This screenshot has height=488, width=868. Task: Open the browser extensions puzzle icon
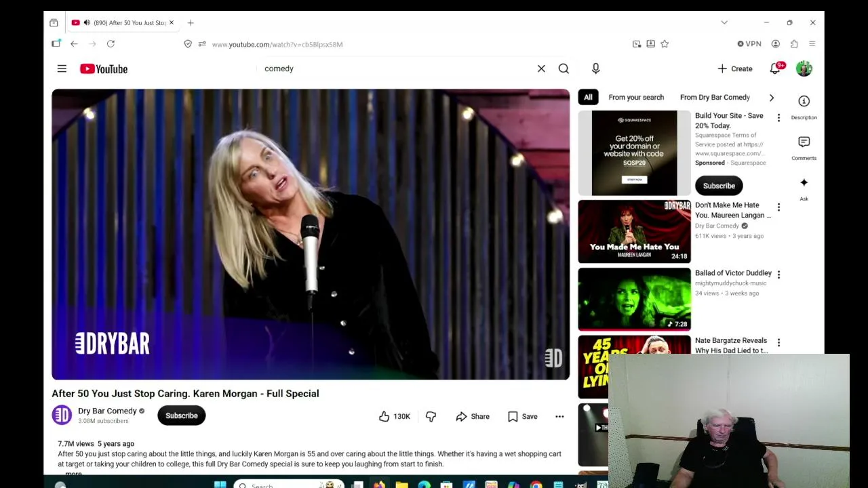pos(794,44)
